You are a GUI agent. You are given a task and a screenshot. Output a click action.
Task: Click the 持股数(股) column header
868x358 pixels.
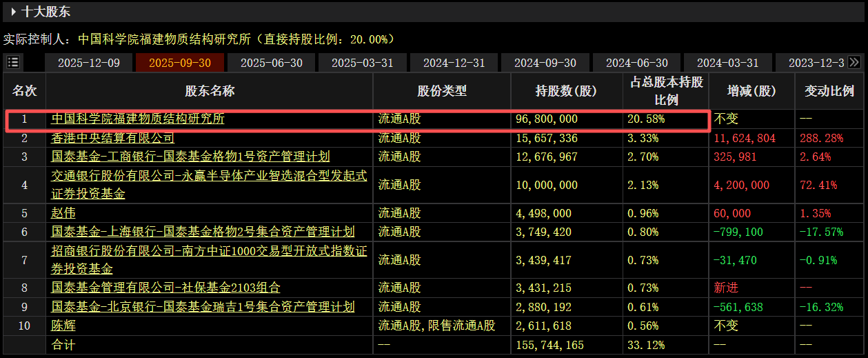point(566,91)
